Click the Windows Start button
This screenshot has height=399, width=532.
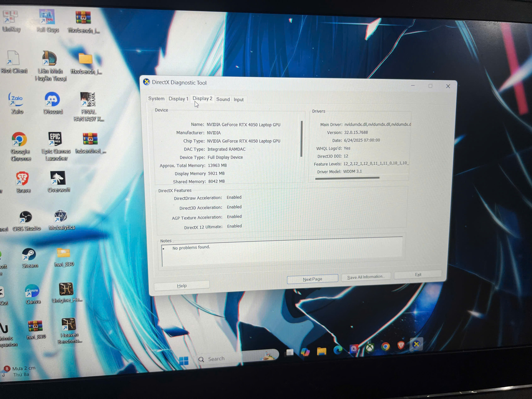coord(184,361)
